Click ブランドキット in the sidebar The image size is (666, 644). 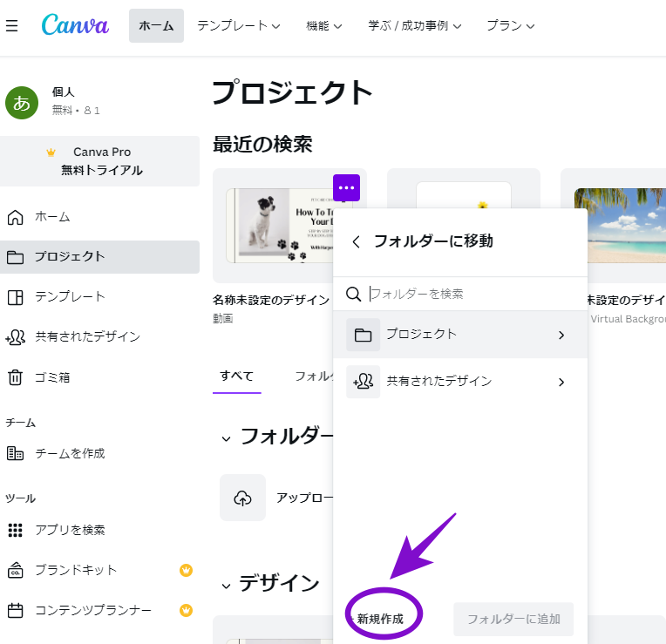[x=99, y=570]
